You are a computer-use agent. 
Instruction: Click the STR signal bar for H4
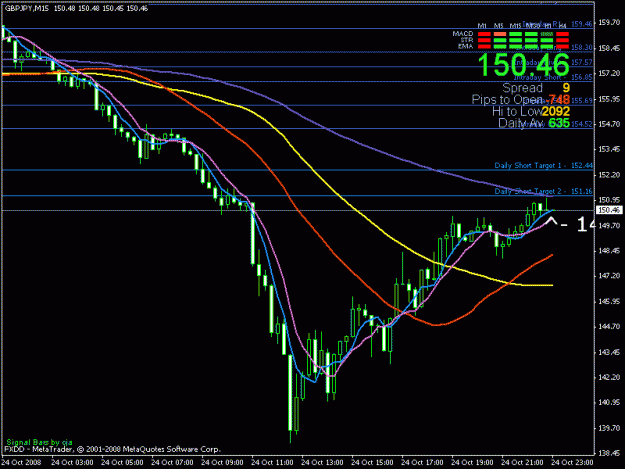click(562, 40)
